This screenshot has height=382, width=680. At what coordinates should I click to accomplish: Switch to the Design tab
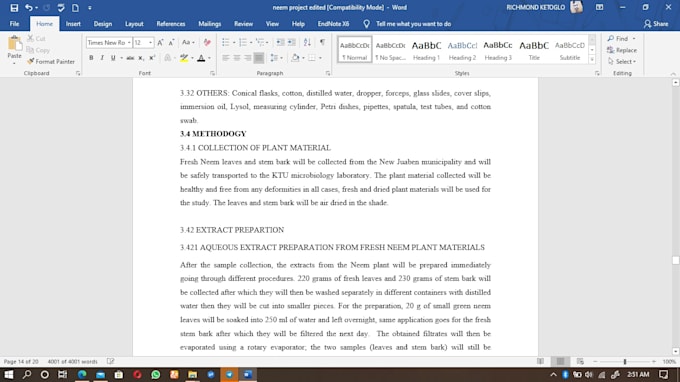(x=103, y=24)
